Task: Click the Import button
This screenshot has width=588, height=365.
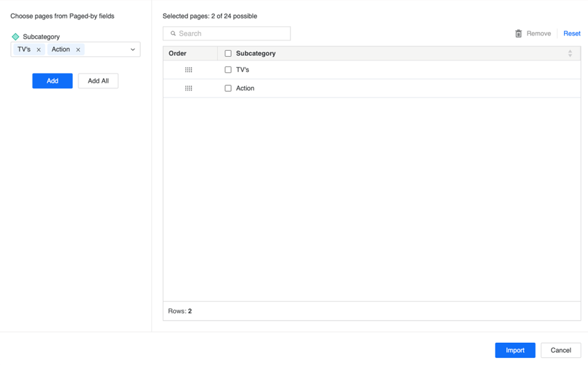Action: click(x=515, y=350)
